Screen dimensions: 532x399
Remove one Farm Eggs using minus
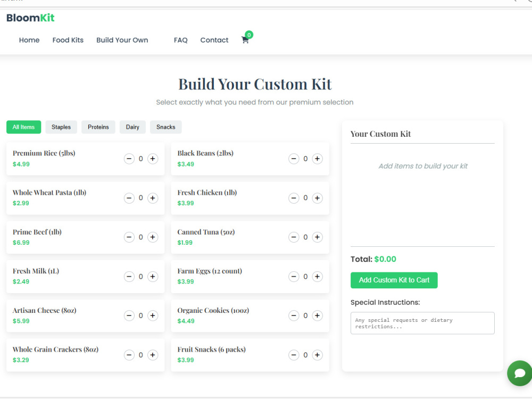(294, 277)
